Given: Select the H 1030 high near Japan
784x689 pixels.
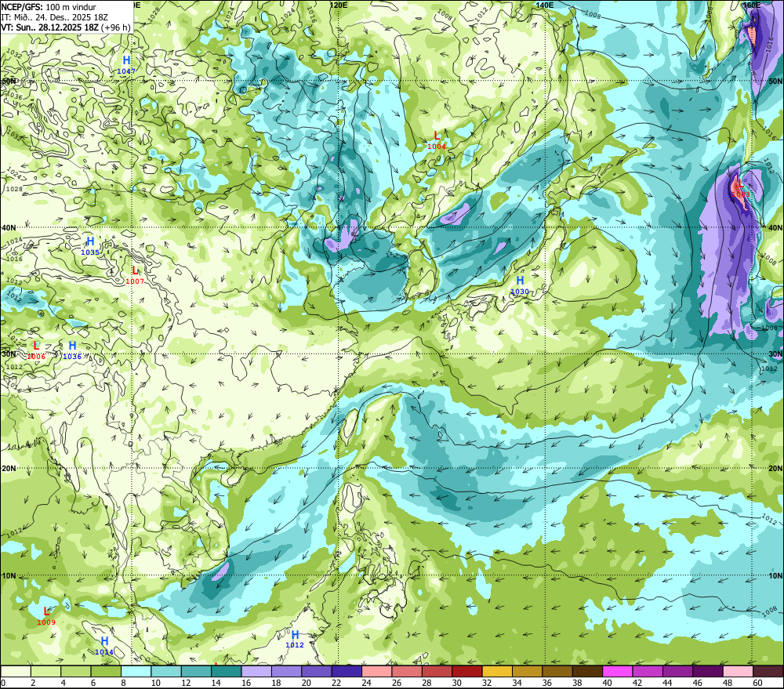Looking at the screenshot, I should 520,285.
